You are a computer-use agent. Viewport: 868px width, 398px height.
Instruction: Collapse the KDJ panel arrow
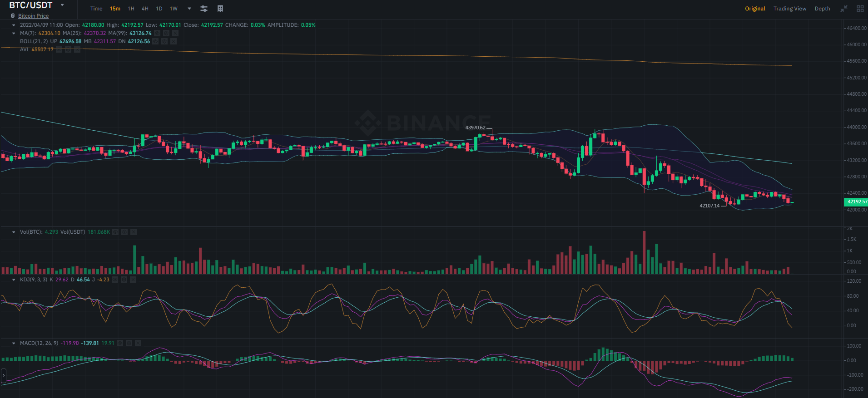[x=14, y=280]
